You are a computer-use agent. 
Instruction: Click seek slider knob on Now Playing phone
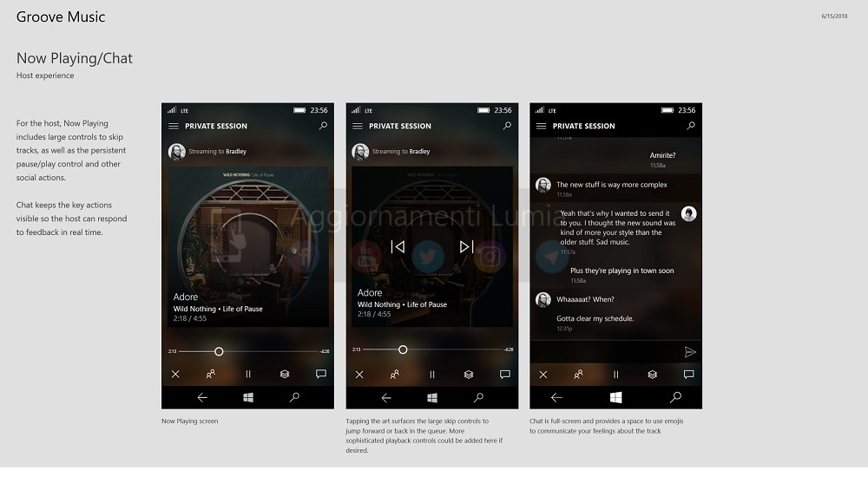tap(219, 352)
